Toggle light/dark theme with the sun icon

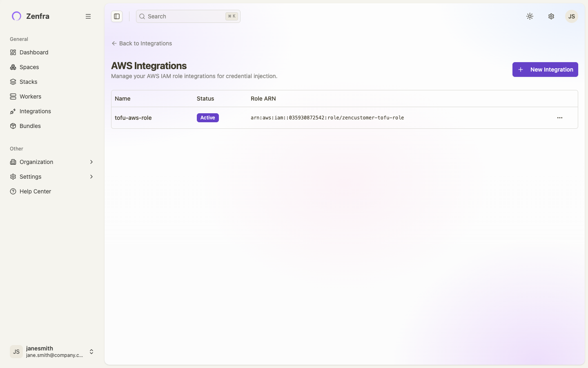[x=530, y=16]
